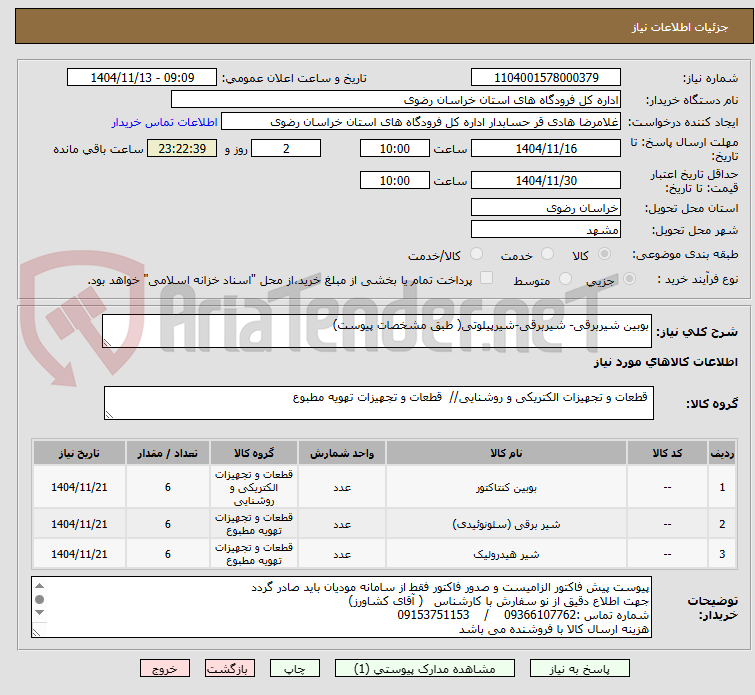Select the کالا/خدمت radio button

pos(476,254)
